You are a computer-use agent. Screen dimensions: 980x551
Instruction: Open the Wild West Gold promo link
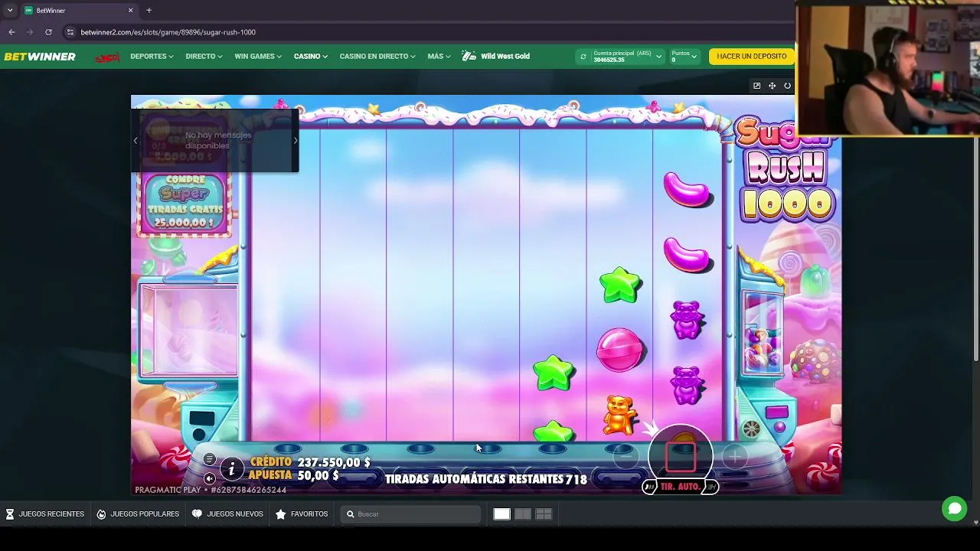(x=496, y=57)
